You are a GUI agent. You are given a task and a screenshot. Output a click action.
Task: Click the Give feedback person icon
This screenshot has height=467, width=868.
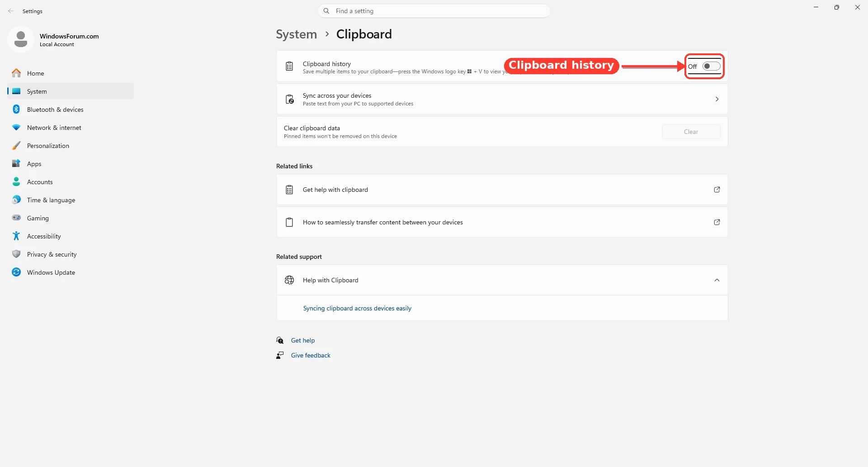(x=280, y=355)
